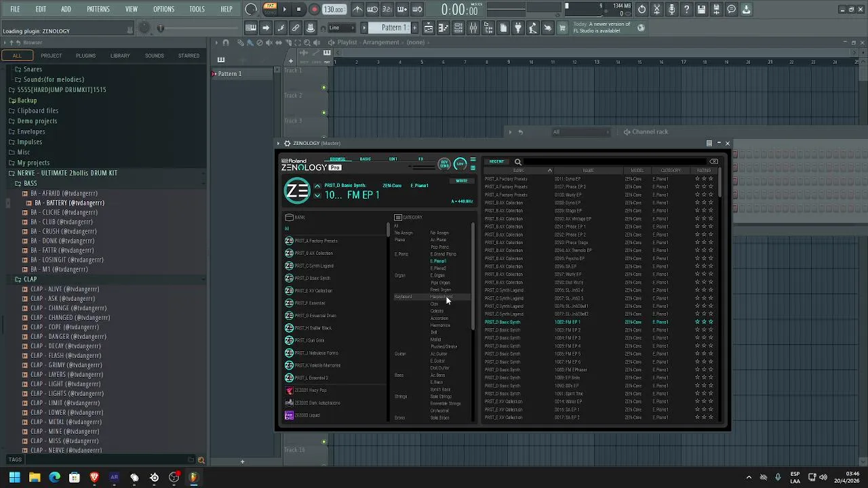Click the browser search magnifier at bottom
Viewport: 868px width, 488px height.
(201, 460)
